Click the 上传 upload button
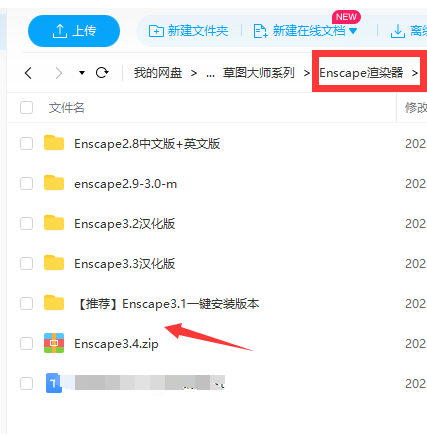 tap(74, 31)
